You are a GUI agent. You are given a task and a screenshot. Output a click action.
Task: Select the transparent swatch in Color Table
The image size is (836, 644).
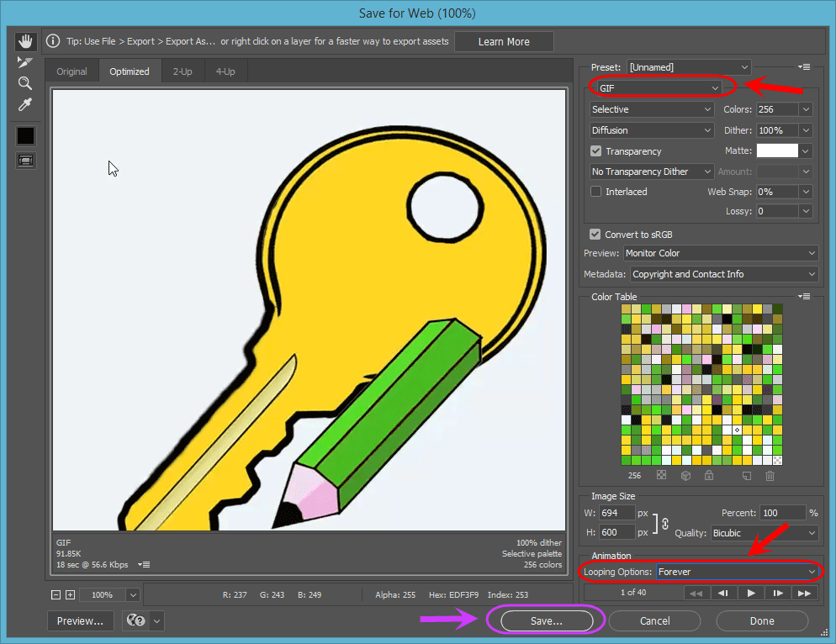pos(777,461)
